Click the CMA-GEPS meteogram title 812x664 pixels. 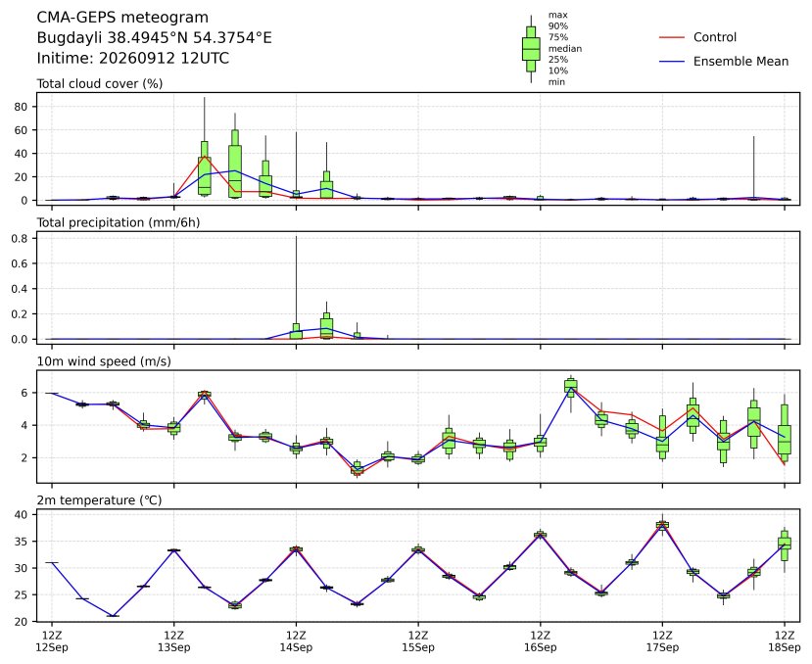pos(122,18)
